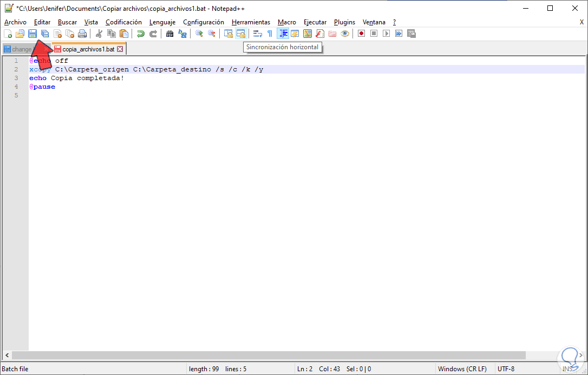Open the Macro menu
The image size is (588, 375).
pos(287,22)
